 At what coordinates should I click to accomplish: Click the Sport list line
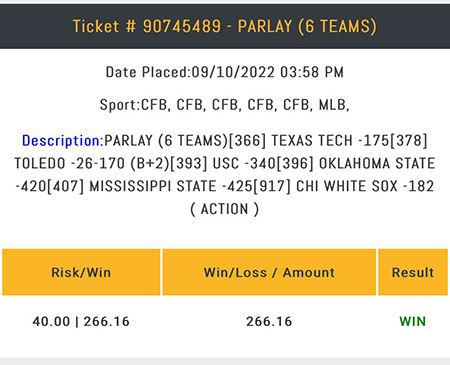click(x=225, y=105)
